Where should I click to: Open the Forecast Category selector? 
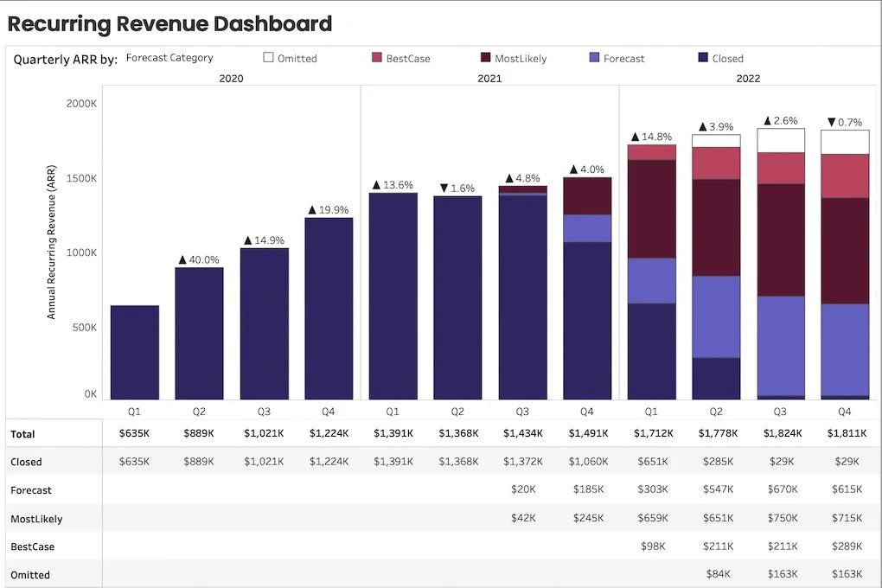pyautogui.click(x=169, y=57)
